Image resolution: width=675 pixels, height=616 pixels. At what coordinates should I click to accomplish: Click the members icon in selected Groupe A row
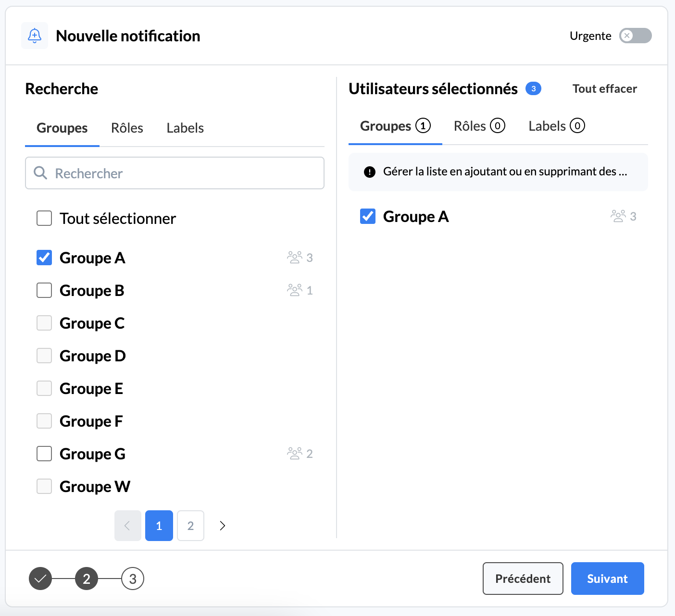point(618,216)
